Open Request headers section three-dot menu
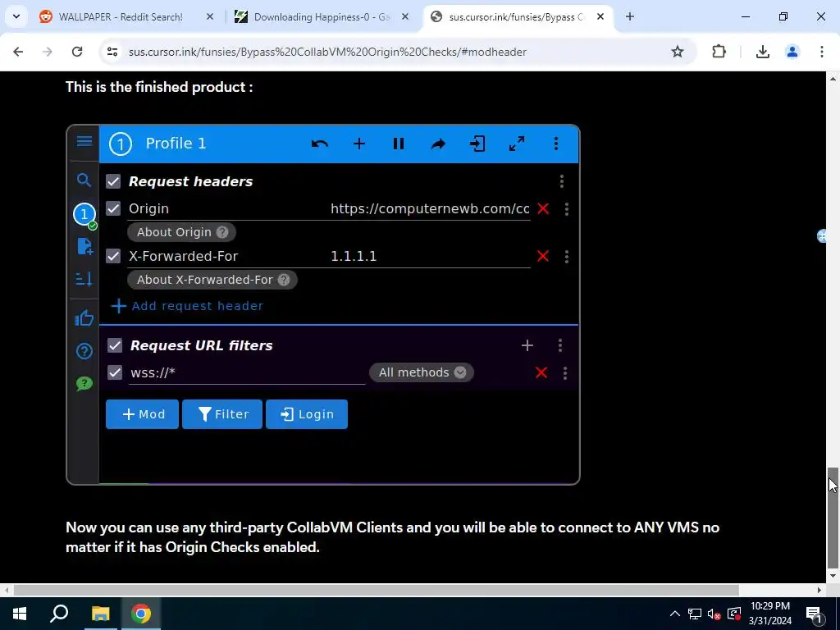The image size is (840, 630). click(x=561, y=181)
